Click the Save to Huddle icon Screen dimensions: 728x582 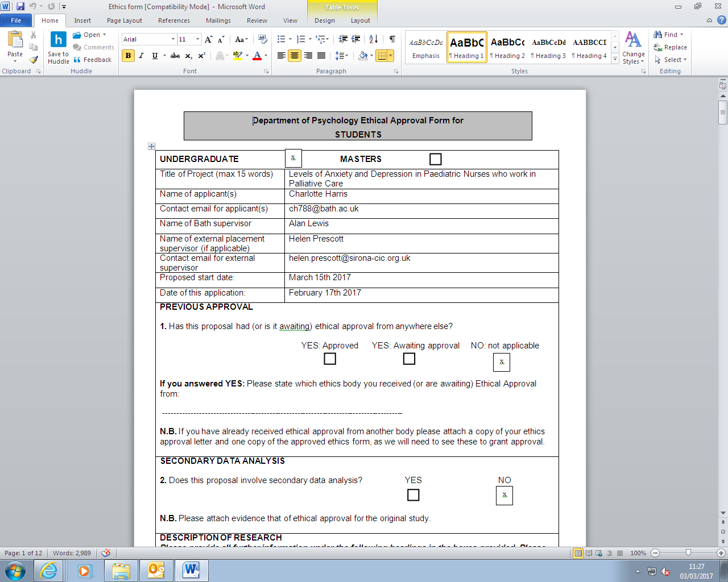coord(58,47)
